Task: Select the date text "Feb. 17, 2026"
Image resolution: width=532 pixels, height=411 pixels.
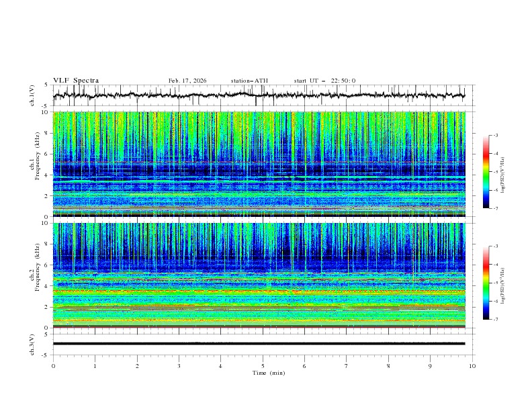Action: pyautogui.click(x=187, y=81)
